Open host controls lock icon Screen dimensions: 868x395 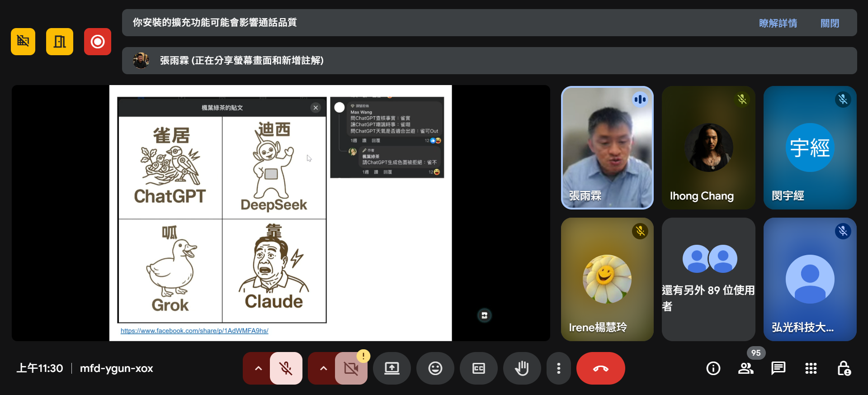[844, 368]
